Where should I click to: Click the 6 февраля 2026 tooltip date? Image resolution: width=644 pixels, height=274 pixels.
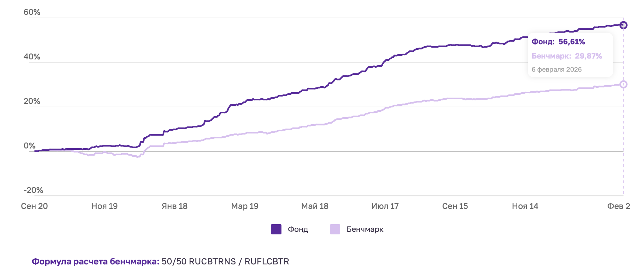557,70
